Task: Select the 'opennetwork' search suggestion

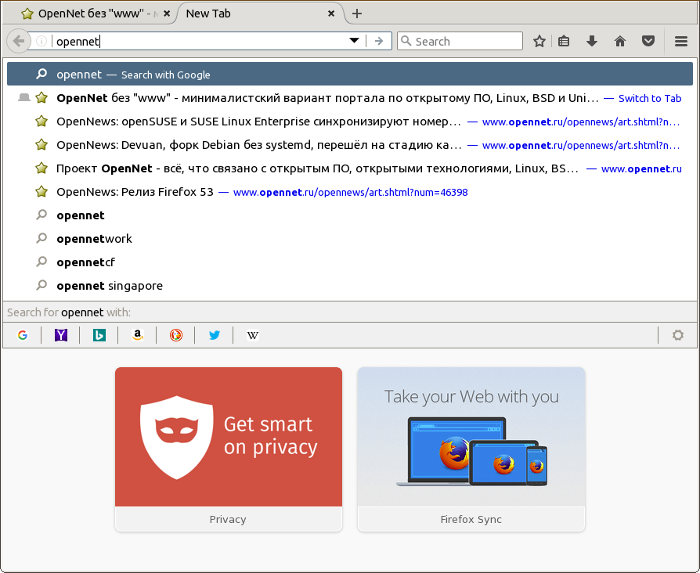Action: [x=94, y=239]
